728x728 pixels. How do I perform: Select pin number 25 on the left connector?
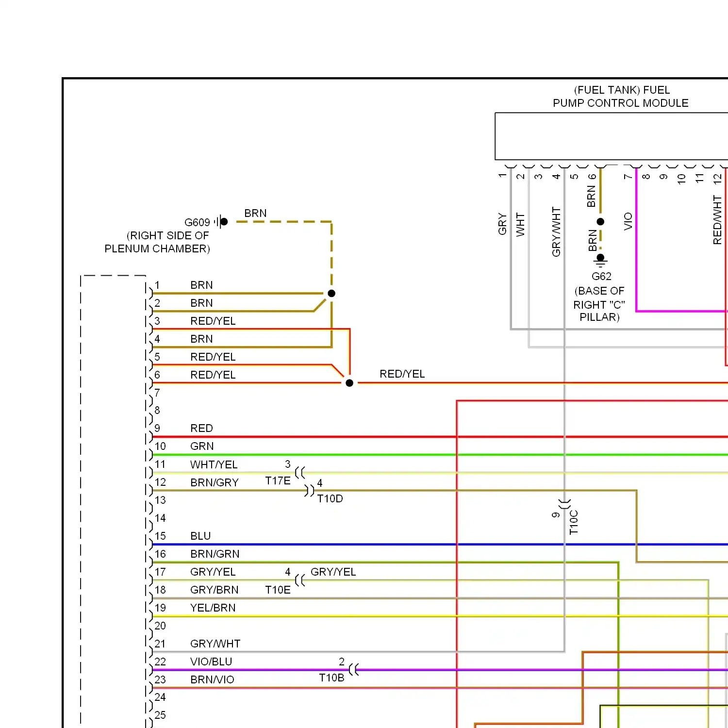(x=160, y=715)
